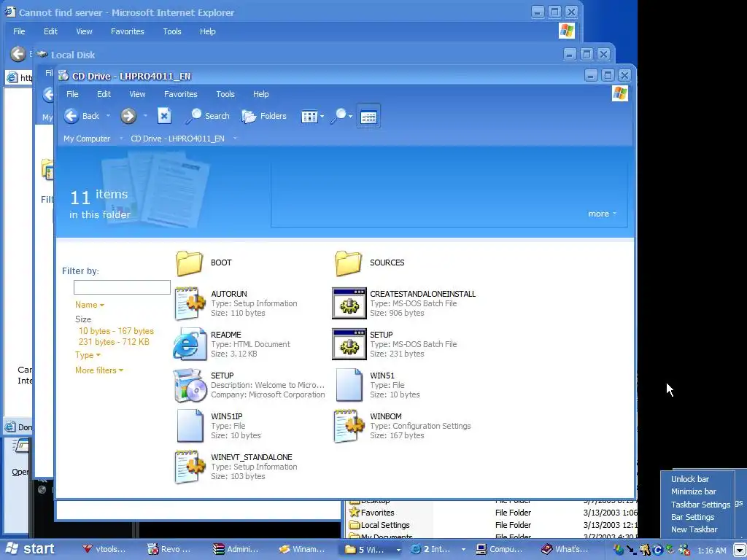Screen dimensions: 747x560
Task: Switch to Winamp taskbar item
Action: (301, 549)
